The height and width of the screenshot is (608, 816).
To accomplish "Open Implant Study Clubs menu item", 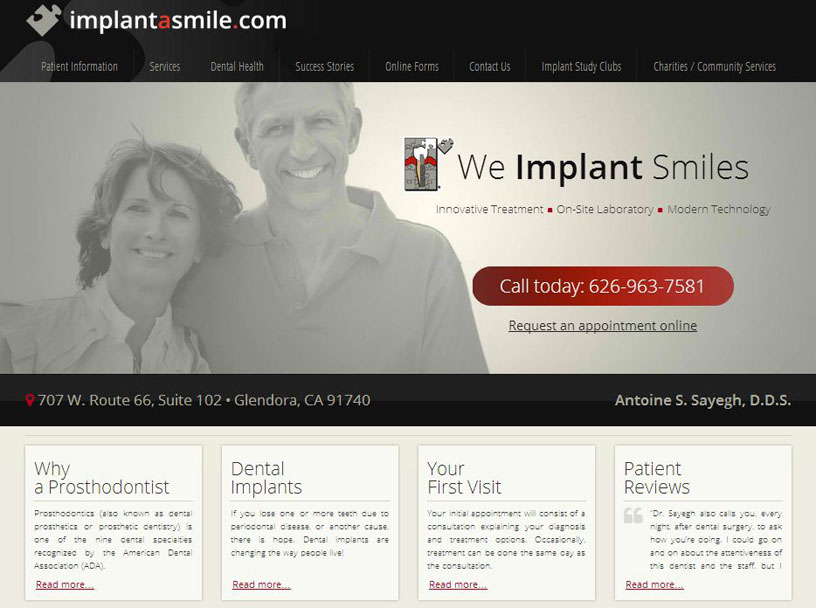I will coord(581,67).
